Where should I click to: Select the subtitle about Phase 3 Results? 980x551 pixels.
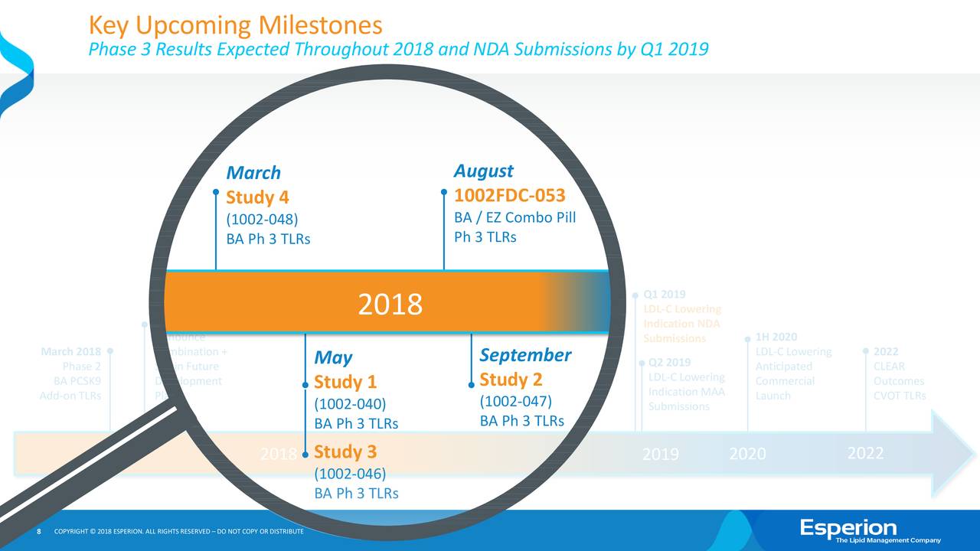[x=398, y=50]
